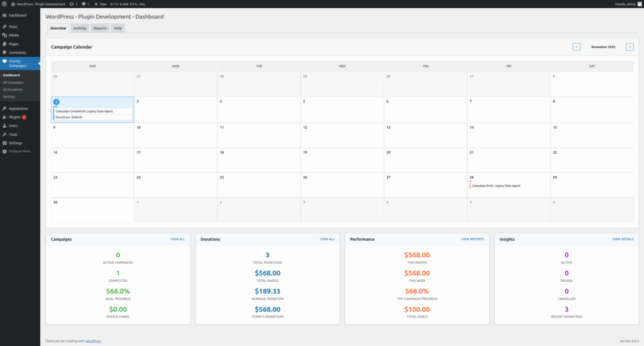Click the Campaign Calendar heading
Viewport: 644px width, 346px height.
tap(72, 47)
